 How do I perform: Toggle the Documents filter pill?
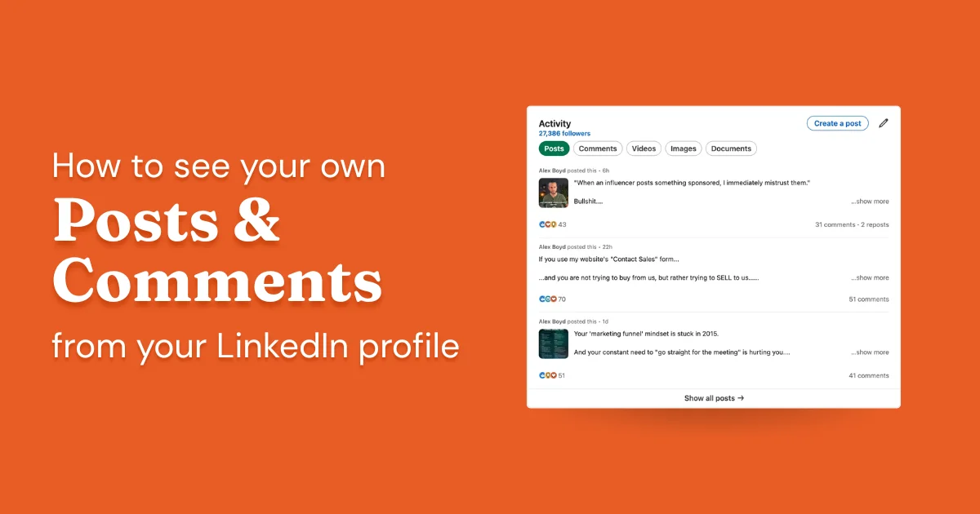[x=731, y=148]
